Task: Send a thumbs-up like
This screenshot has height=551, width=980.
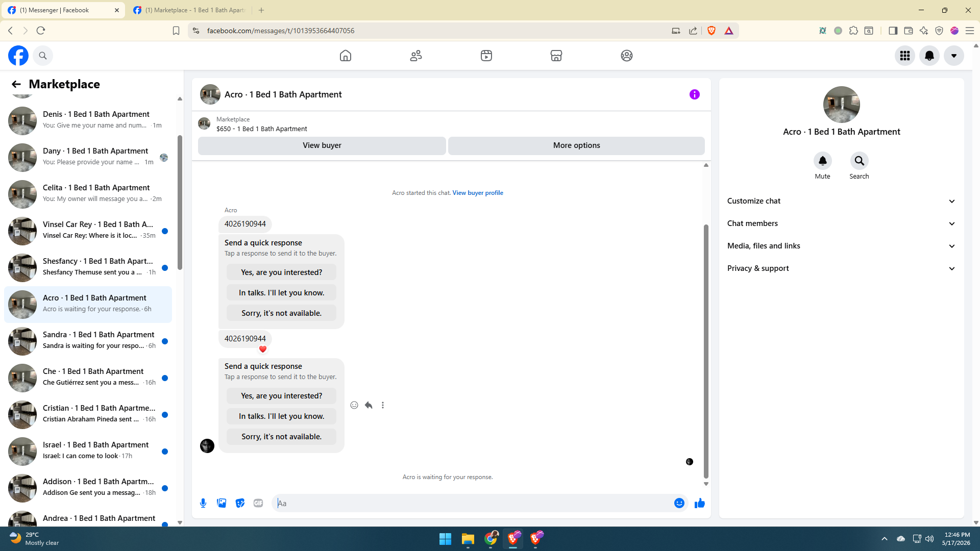Action: [x=700, y=504]
